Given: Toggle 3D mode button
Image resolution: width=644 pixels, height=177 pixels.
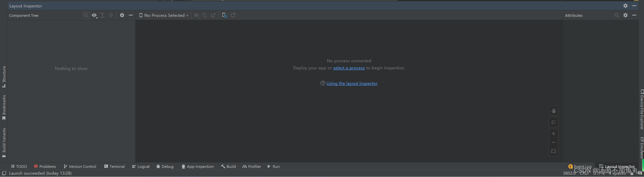Looking at the screenshot, I should coord(554,122).
